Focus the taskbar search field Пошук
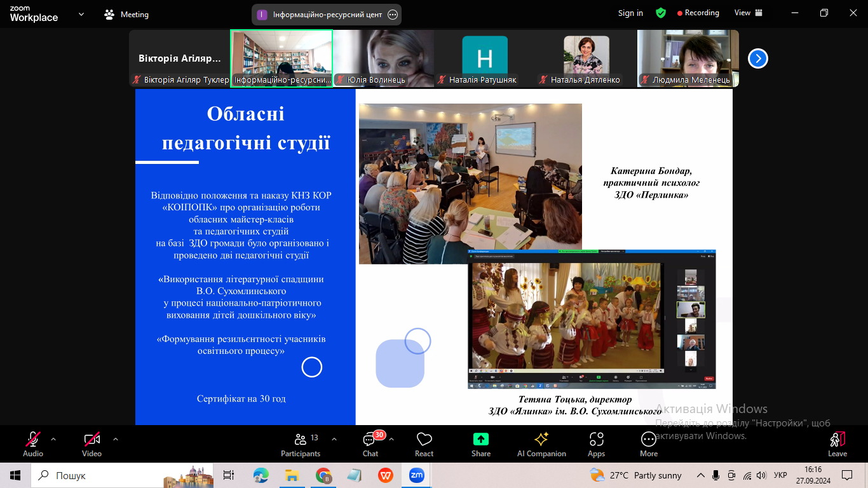Viewport: 868px width, 488px height. (121, 475)
